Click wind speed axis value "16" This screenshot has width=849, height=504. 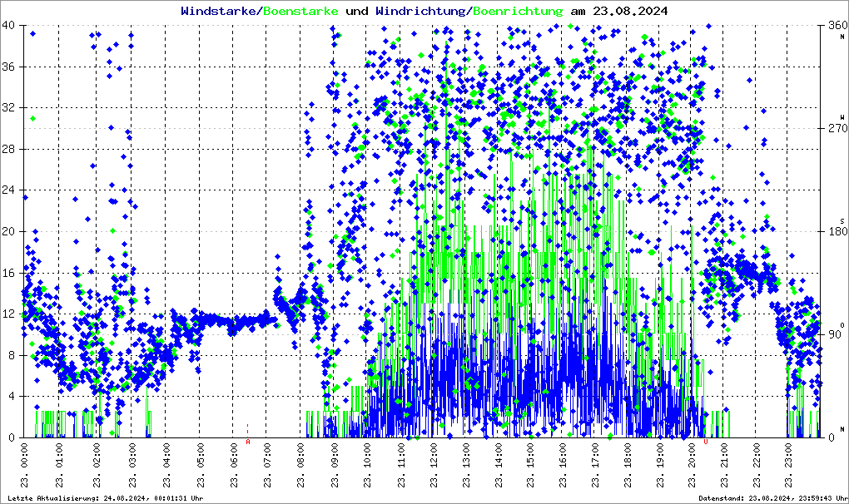pyautogui.click(x=8, y=273)
